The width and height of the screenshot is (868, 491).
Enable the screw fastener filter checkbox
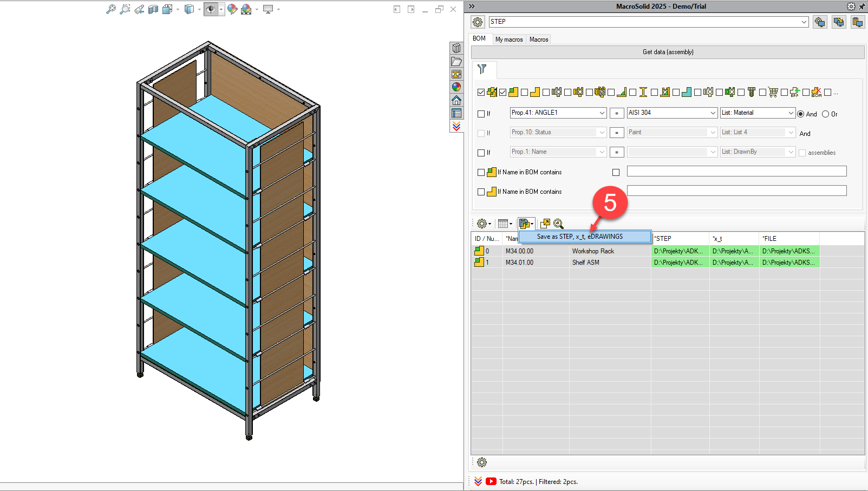coord(741,93)
